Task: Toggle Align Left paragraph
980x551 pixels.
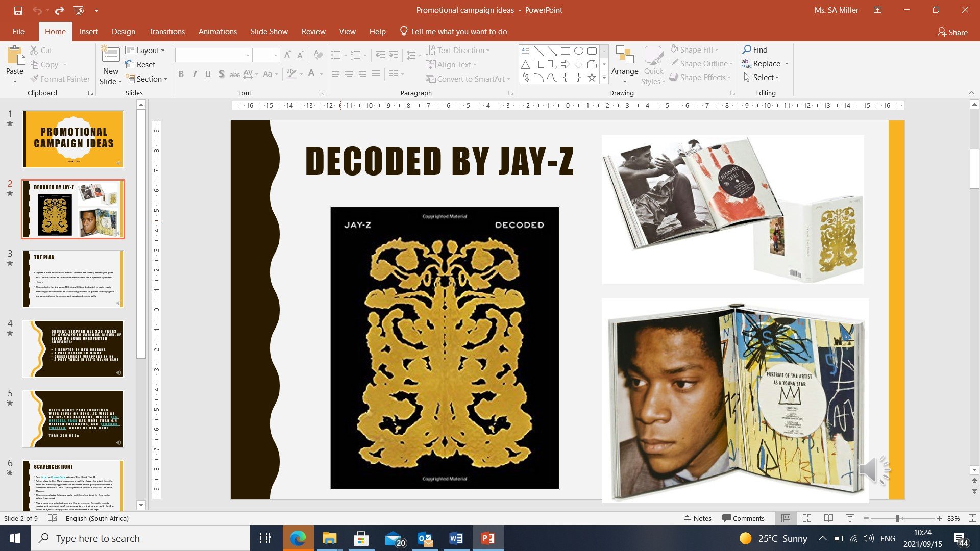Action: [x=335, y=74]
